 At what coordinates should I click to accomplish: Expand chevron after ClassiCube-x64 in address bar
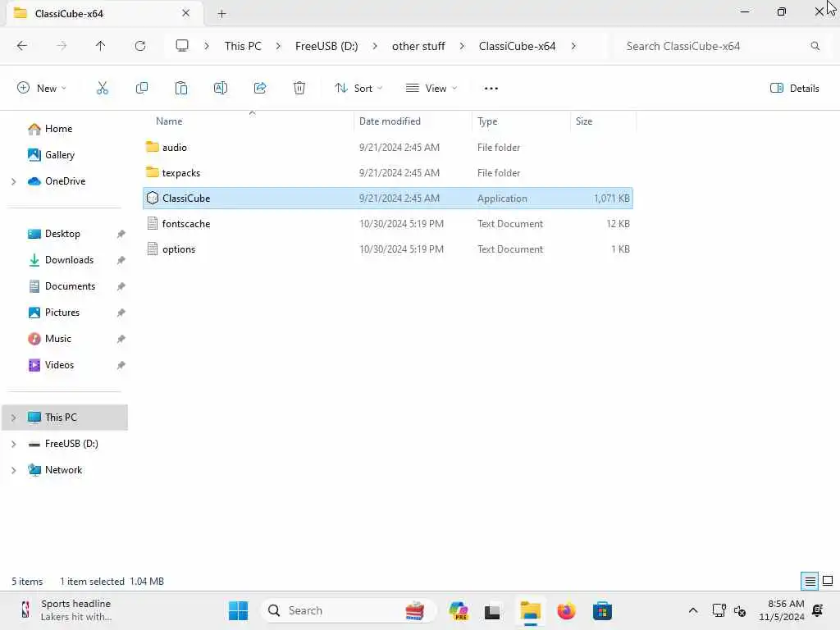click(573, 46)
